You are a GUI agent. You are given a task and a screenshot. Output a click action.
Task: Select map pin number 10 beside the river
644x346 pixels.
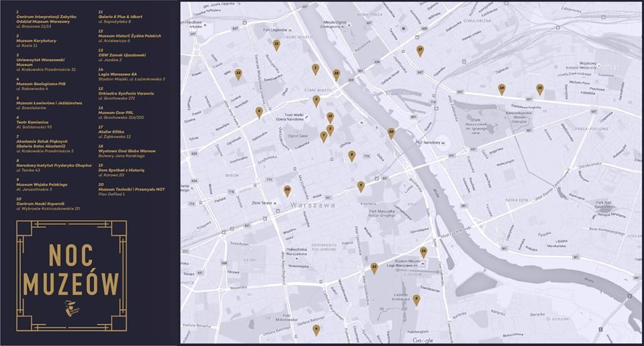(391, 133)
